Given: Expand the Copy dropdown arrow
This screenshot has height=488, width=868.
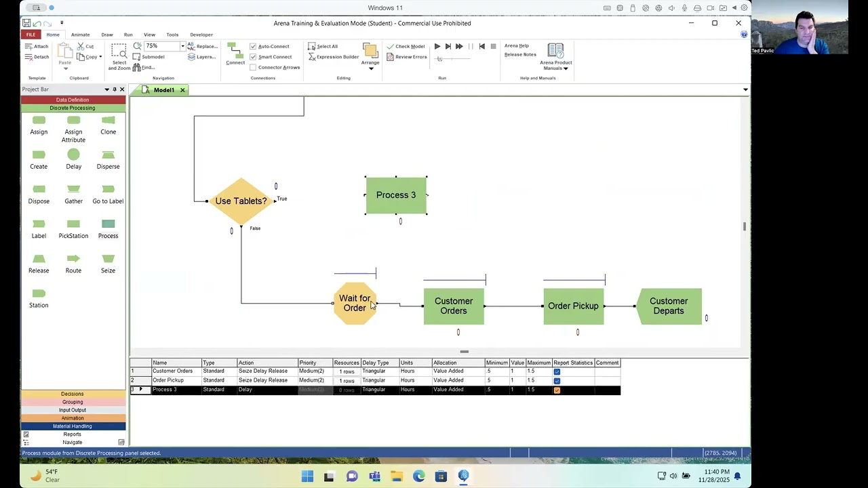Looking at the screenshot, I should click(100, 57).
